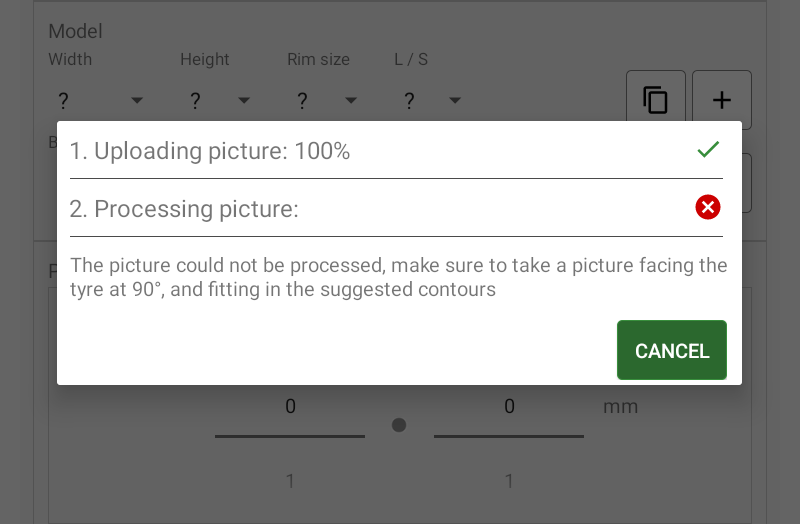Click the left 0 measurement input field
This screenshot has height=524, width=800.
tap(290, 407)
